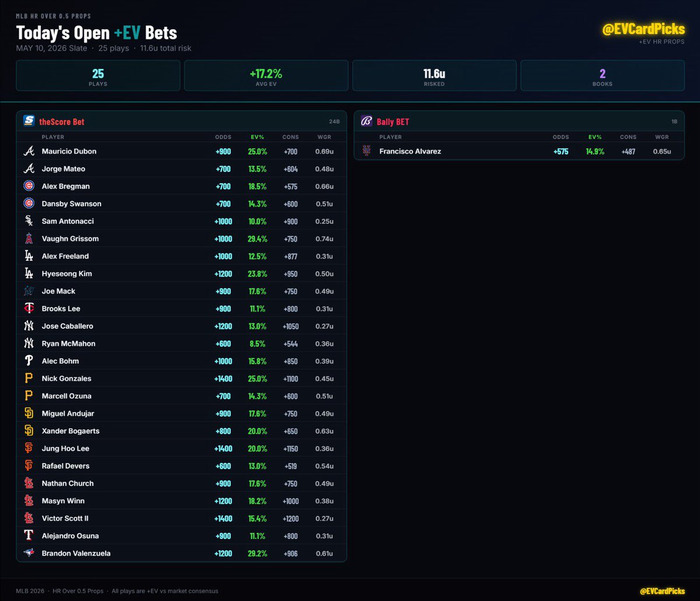Click the 15.8% EV value for Alec Bohm

pos(257,361)
